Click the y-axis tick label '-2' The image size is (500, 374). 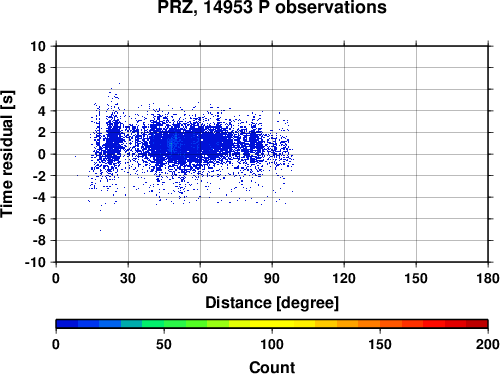pyautogui.click(x=39, y=176)
